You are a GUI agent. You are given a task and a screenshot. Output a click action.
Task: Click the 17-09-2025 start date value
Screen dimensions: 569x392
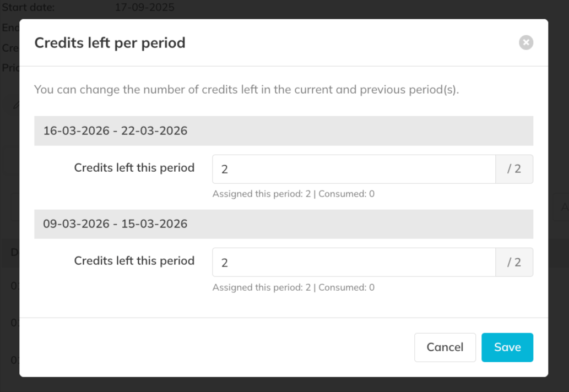(x=144, y=8)
